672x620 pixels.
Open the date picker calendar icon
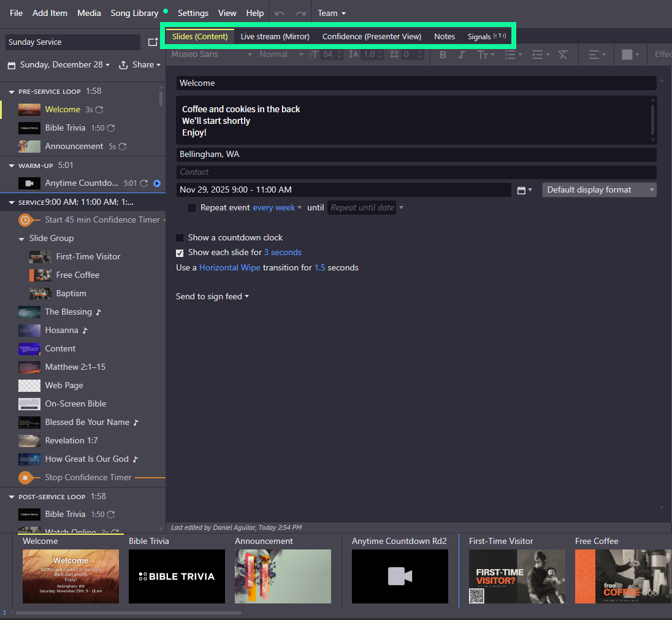click(524, 190)
